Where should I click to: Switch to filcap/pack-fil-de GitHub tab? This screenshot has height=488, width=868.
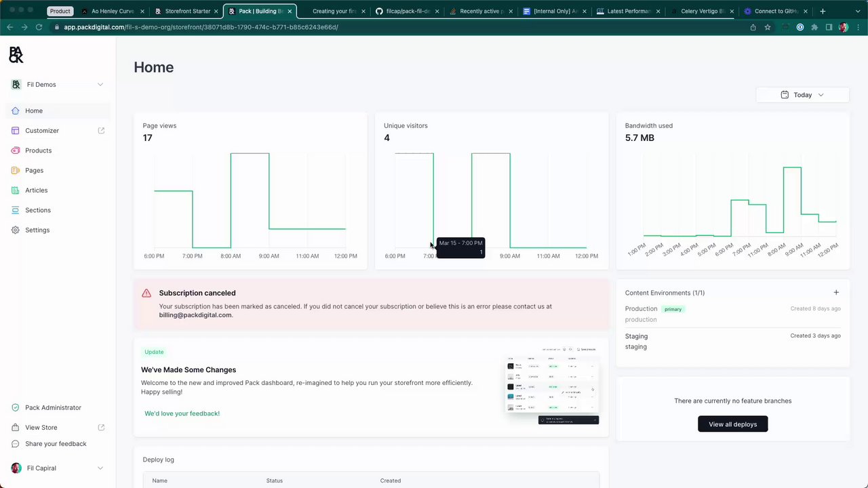tap(407, 11)
